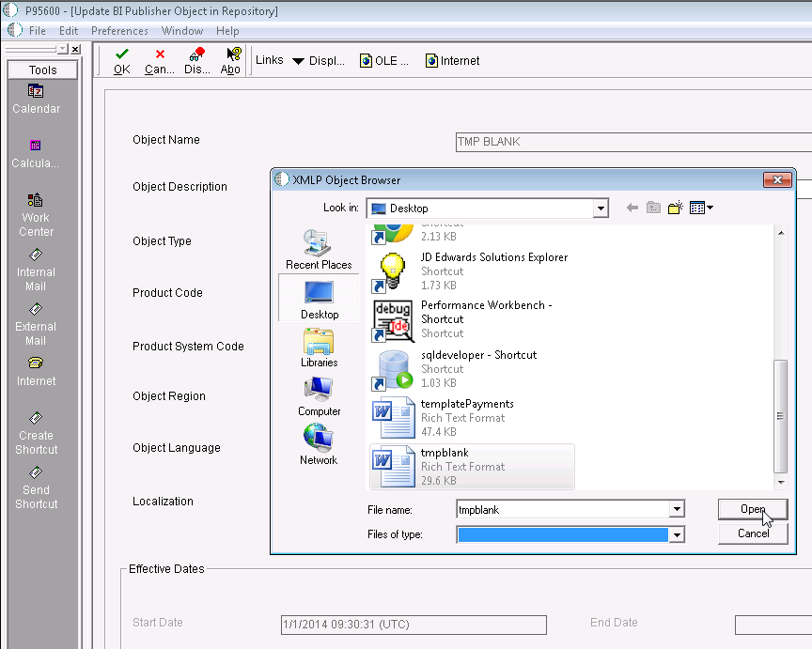Open the Internet tool in Tools sidebar

pyautogui.click(x=36, y=372)
